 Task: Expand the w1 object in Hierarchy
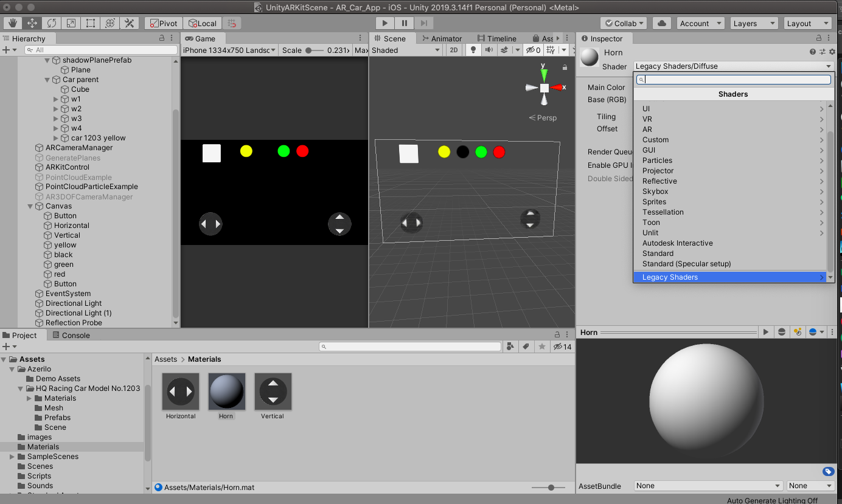click(57, 99)
